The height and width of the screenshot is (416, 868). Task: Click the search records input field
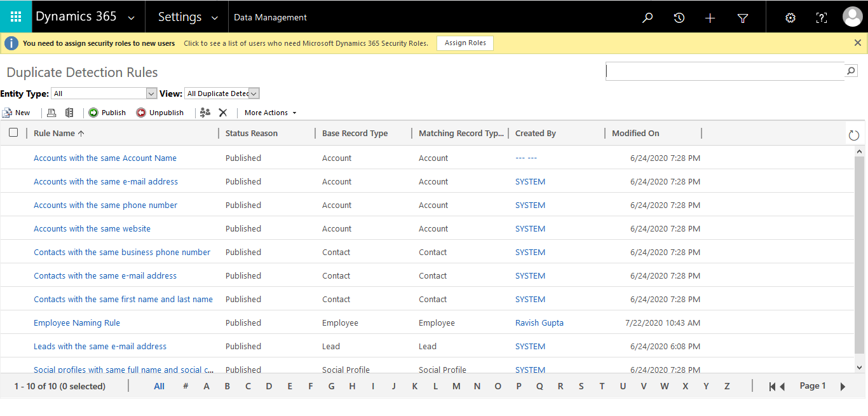(725, 71)
